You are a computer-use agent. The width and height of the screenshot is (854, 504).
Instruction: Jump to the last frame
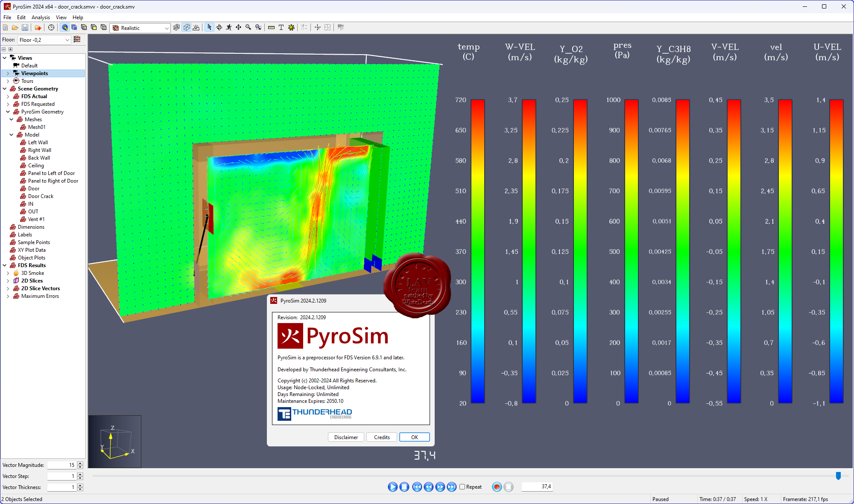(451, 487)
